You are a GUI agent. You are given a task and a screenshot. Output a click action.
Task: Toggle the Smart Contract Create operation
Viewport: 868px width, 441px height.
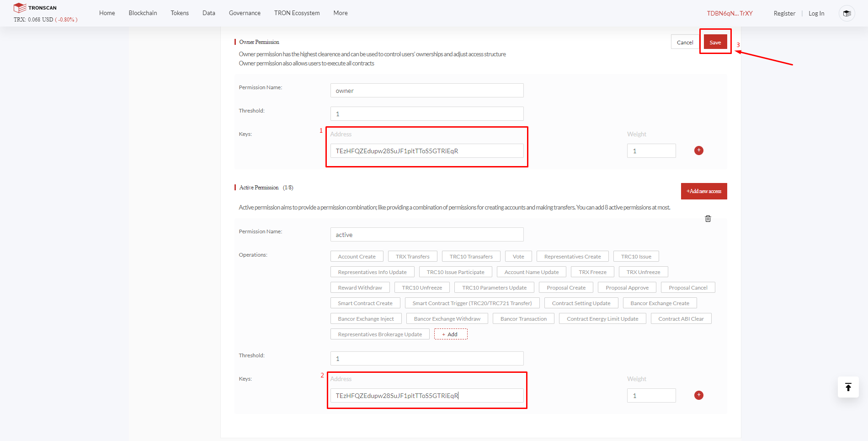point(365,303)
